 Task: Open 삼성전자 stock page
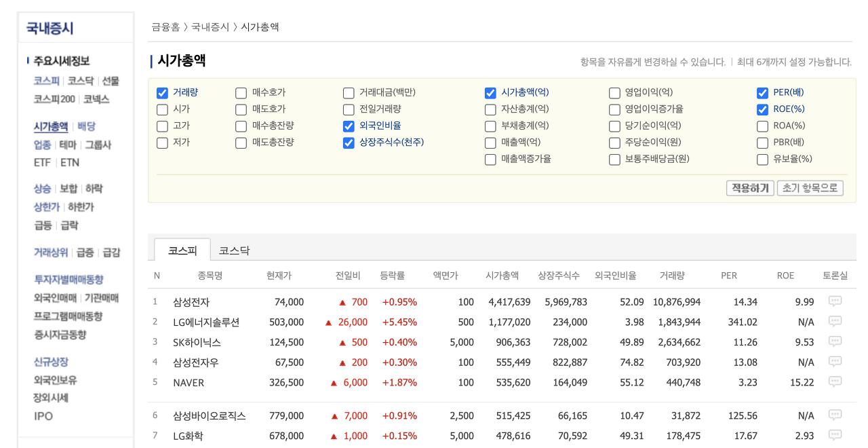191,302
